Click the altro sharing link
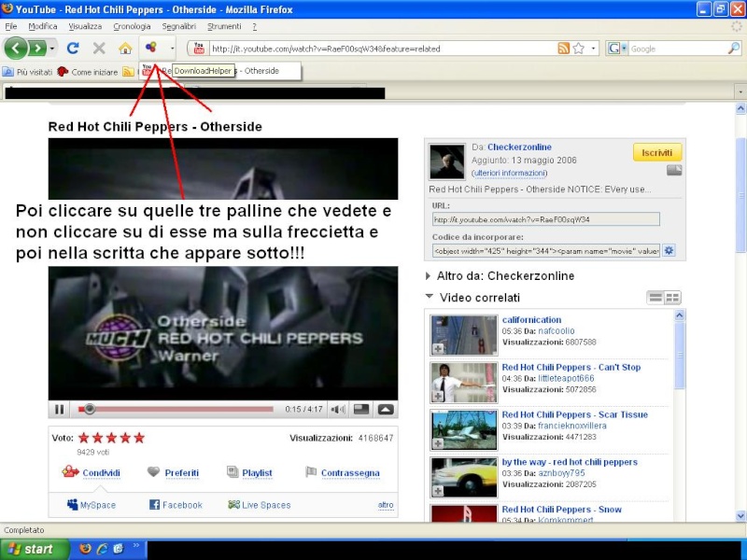 (386, 505)
